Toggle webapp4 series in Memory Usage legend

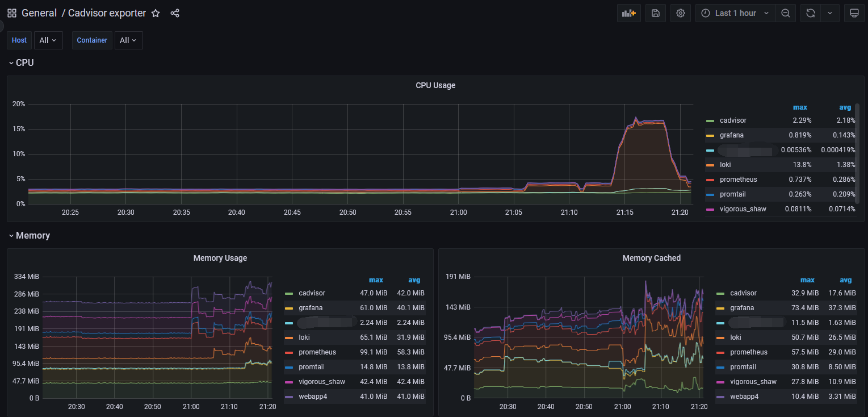coord(313,397)
